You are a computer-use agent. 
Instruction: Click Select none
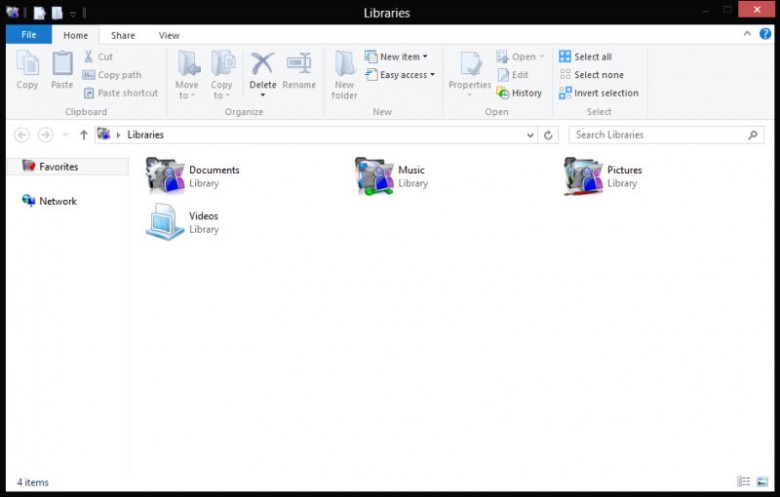591,75
